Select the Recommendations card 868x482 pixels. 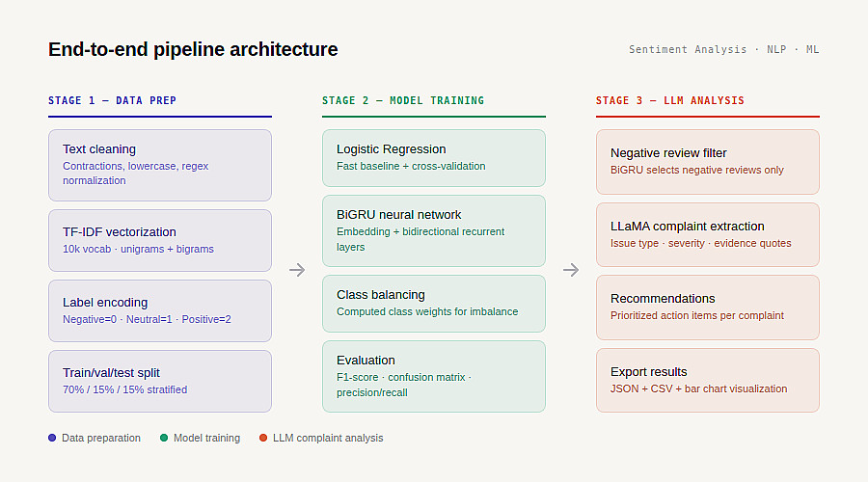[x=708, y=307]
